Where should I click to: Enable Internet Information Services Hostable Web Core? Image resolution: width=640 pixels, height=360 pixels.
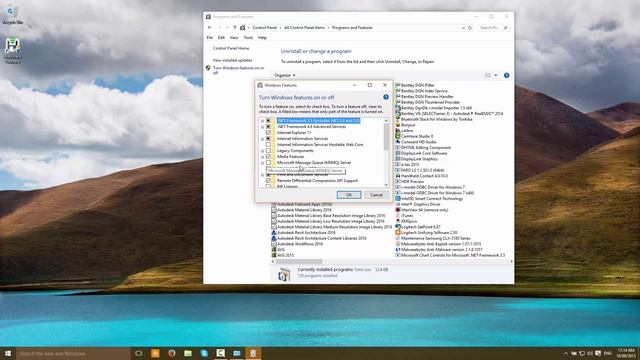268,145
